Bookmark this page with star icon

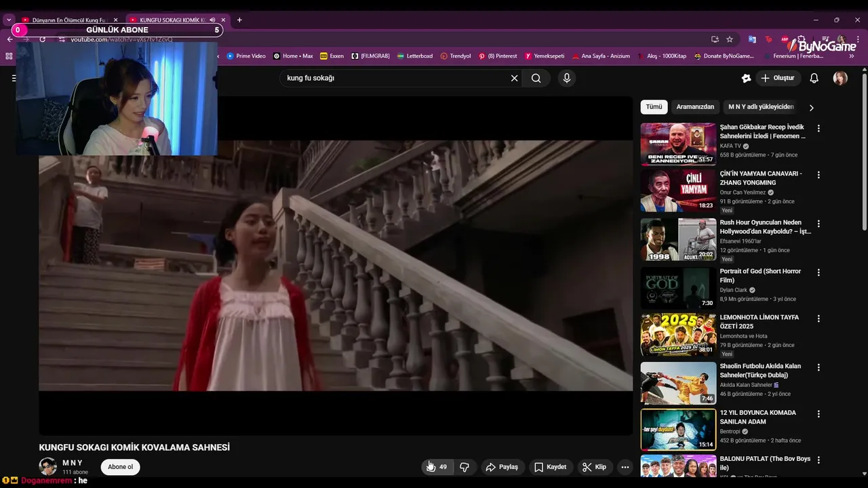730,39
